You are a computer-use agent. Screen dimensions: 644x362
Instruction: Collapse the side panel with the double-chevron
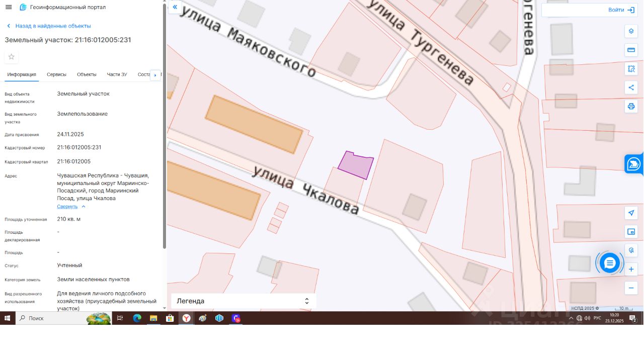pos(175,7)
